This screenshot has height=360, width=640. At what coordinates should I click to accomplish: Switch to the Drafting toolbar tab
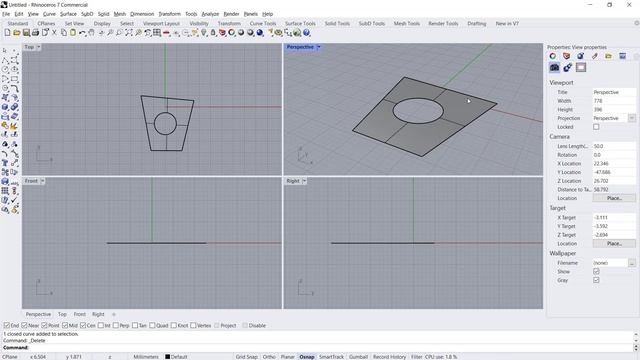click(x=477, y=24)
